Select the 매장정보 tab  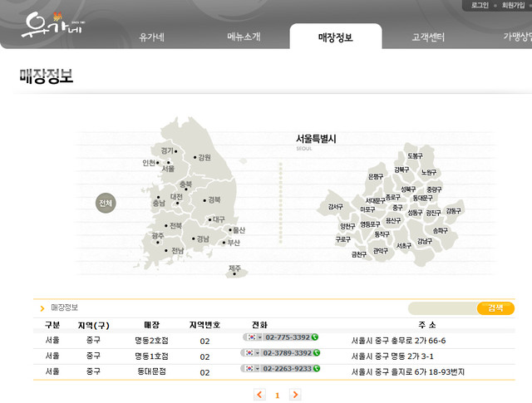point(336,37)
